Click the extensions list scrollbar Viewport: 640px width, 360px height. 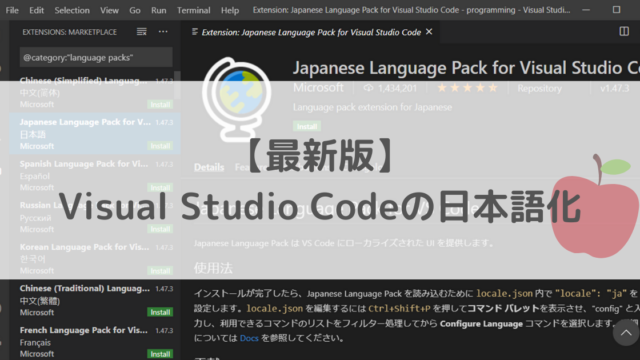click(x=178, y=85)
